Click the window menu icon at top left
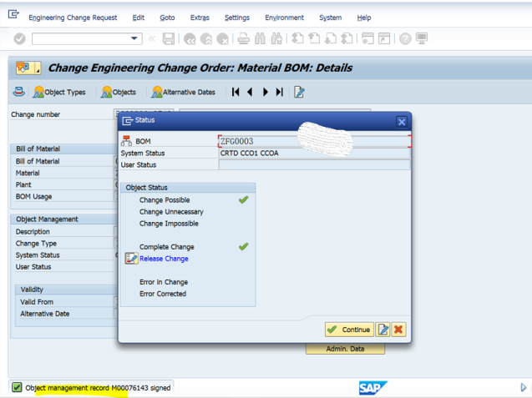532x398 pixels. 13,14
